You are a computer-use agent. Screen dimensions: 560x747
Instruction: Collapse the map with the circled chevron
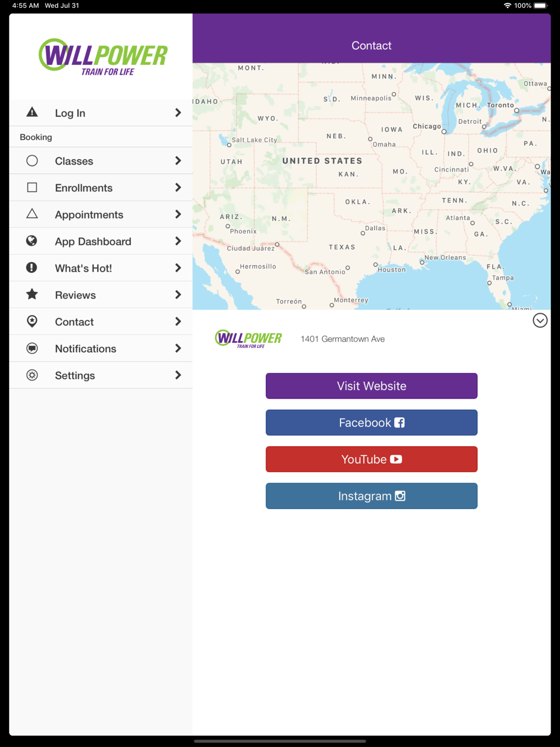pyautogui.click(x=540, y=320)
